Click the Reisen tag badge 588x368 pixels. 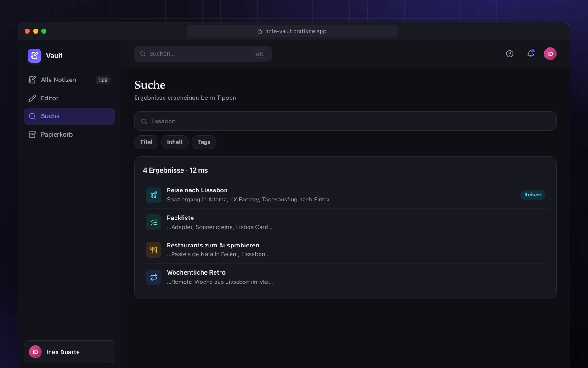(533, 195)
